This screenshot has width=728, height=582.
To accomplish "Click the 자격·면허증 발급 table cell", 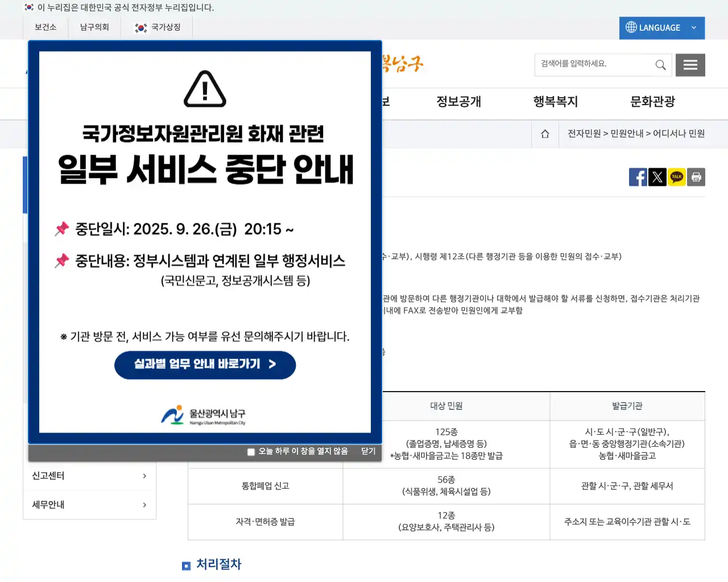I will (x=266, y=522).
